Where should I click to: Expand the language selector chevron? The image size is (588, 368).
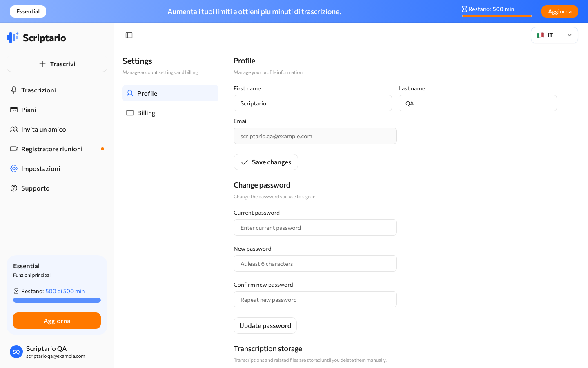click(x=570, y=35)
